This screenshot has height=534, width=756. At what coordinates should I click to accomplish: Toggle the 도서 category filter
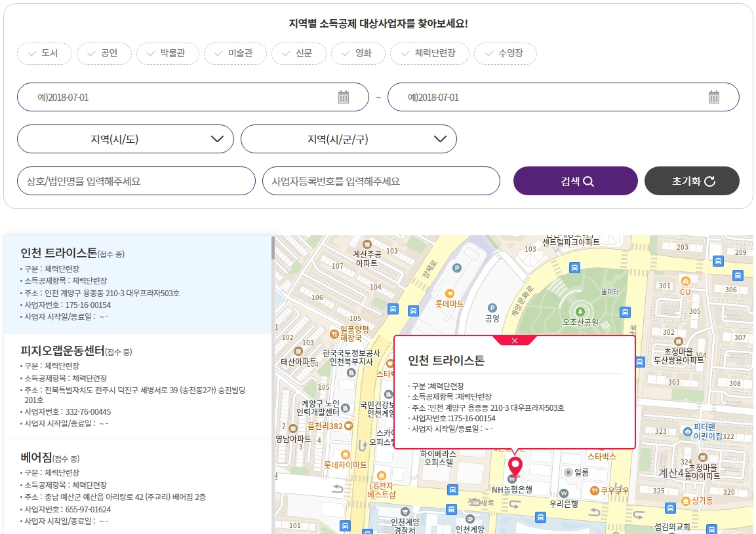[44, 54]
